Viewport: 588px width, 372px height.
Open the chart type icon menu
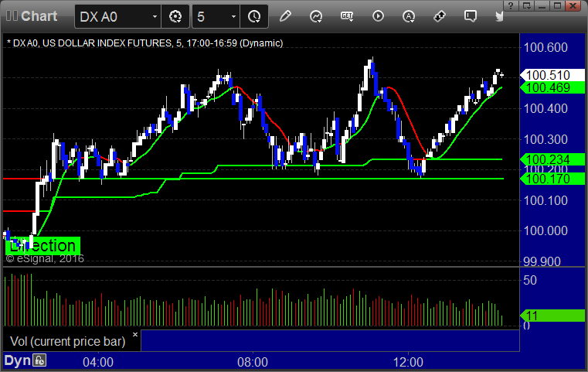tap(316, 16)
